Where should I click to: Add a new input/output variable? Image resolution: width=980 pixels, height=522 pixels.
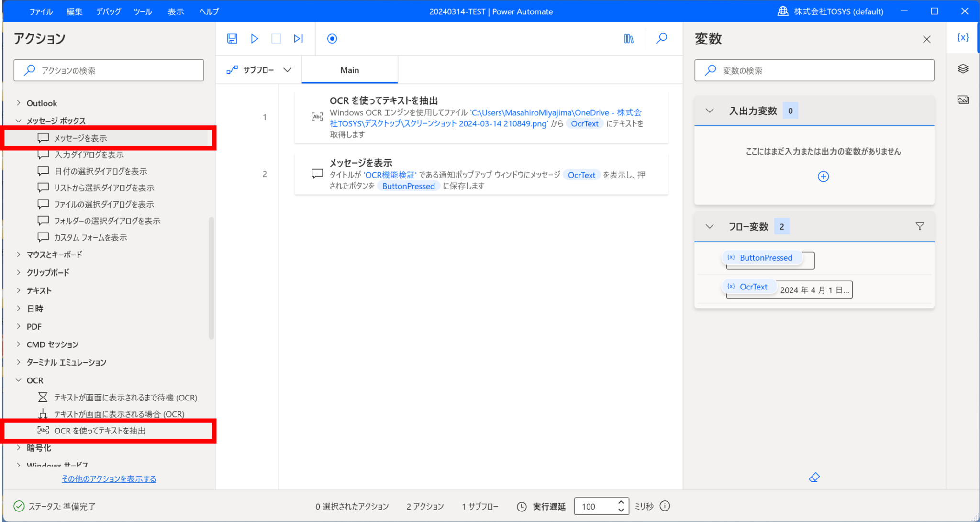pyautogui.click(x=823, y=177)
